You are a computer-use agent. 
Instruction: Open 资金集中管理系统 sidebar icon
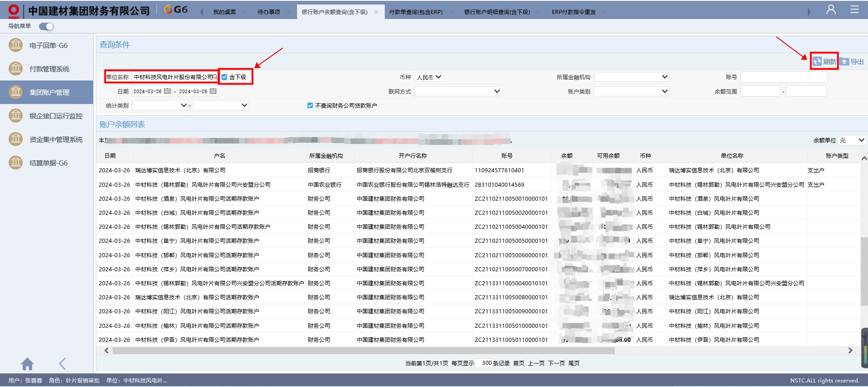click(x=16, y=139)
